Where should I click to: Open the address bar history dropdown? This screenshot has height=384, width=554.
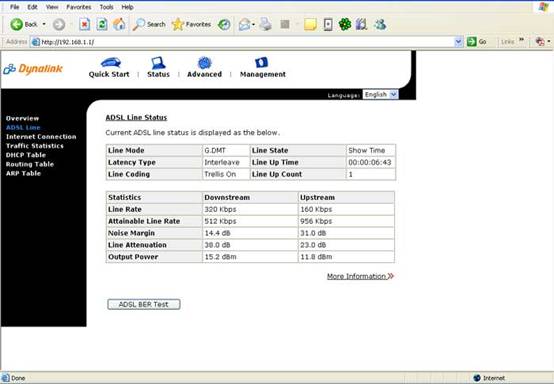point(458,42)
